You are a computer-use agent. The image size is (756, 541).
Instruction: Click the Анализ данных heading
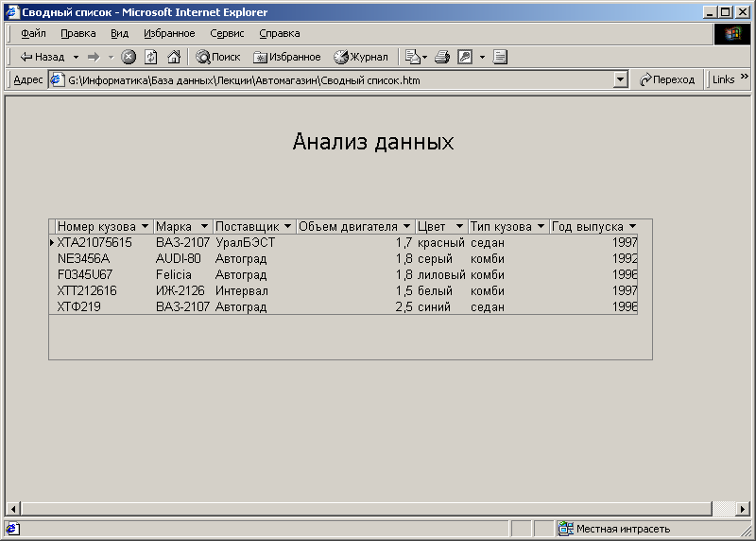(373, 142)
